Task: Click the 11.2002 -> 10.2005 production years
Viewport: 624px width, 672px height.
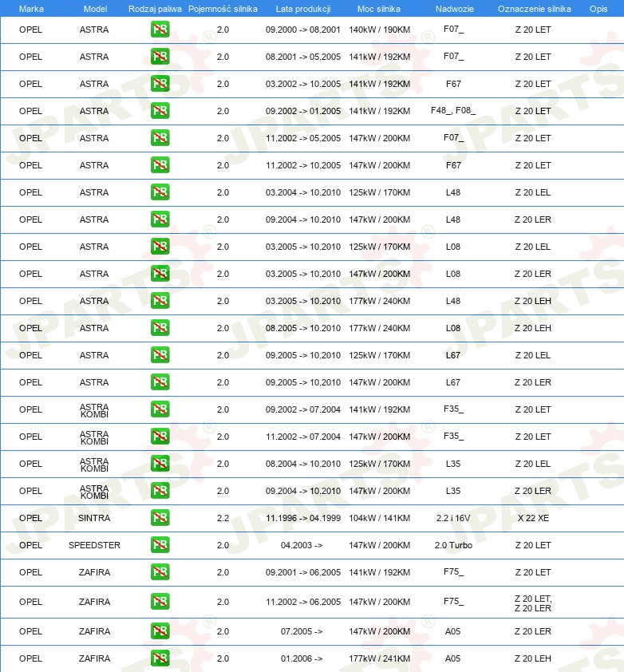Action: pyautogui.click(x=303, y=165)
